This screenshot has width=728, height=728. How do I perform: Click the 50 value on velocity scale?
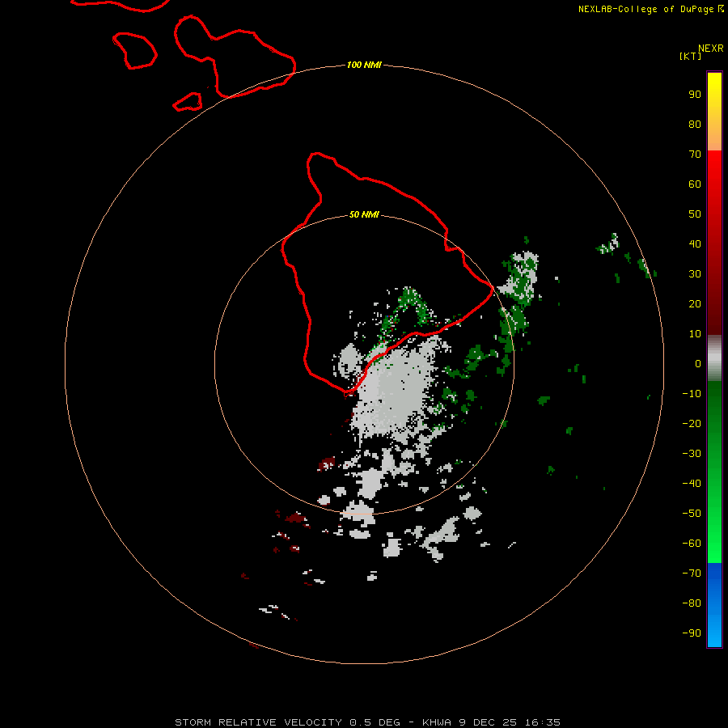coord(695,214)
